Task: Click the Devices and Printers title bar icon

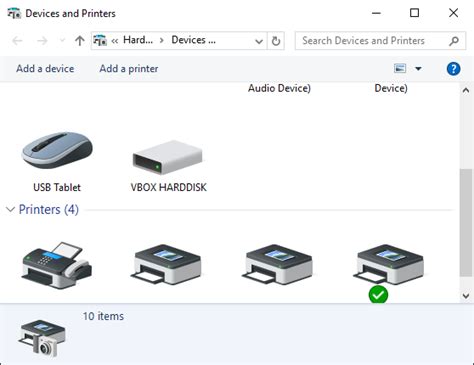Action: click(x=14, y=13)
